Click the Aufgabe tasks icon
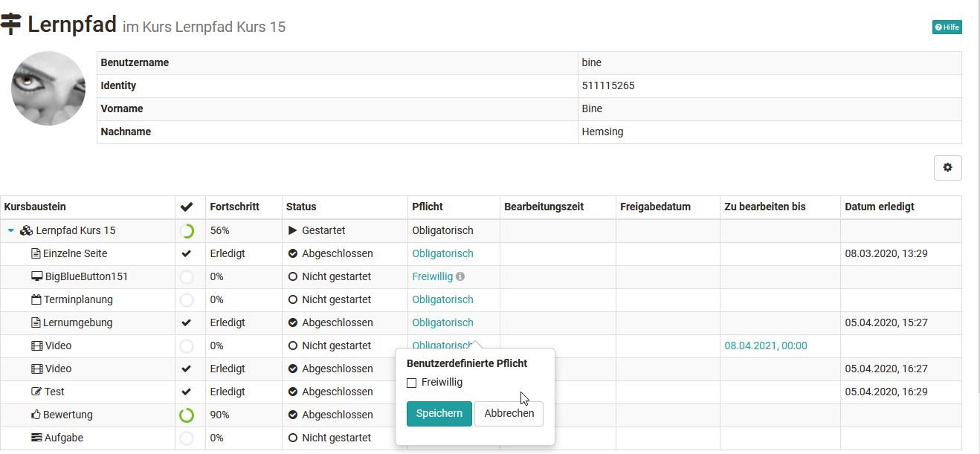 click(36, 438)
